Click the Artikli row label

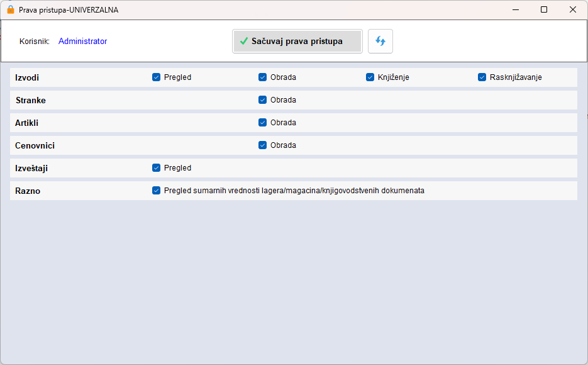[26, 123]
